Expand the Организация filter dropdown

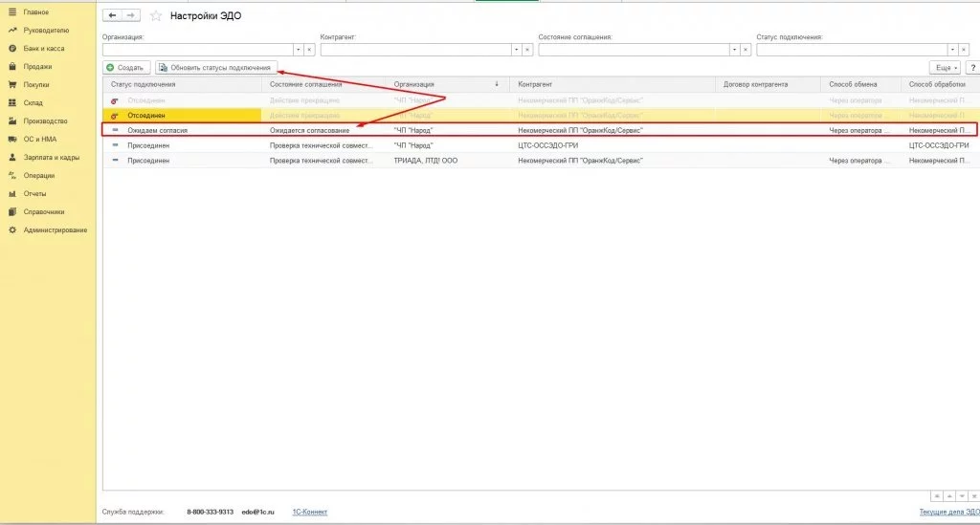298,49
